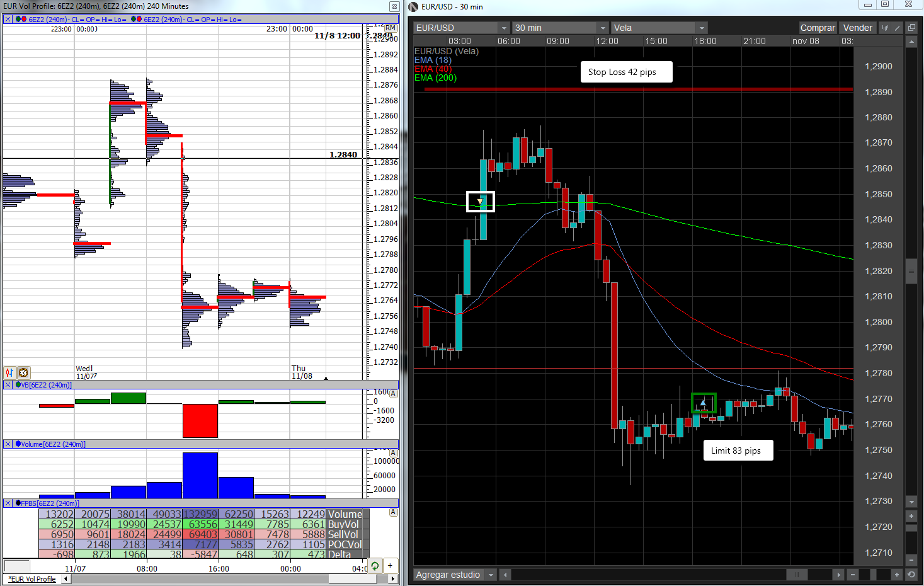Viewport: 924px width, 586px height.
Task: Click the vertical price scrollbar thumb
Action: [x=911, y=271]
